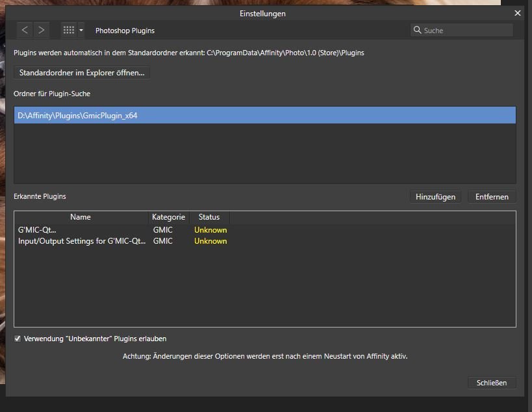This screenshot has width=532, height=412.
Task: Click GMIC category of G'MIC-Qt... row
Action: (163, 230)
